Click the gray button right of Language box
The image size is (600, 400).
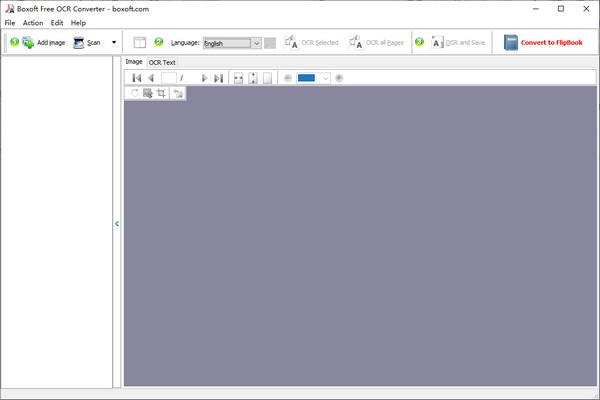point(270,43)
